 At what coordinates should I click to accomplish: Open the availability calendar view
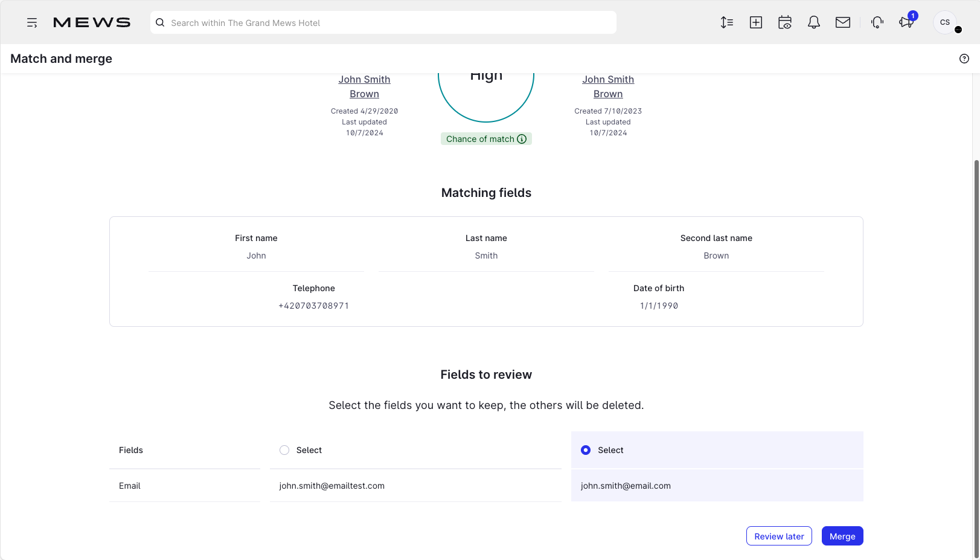[784, 22]
